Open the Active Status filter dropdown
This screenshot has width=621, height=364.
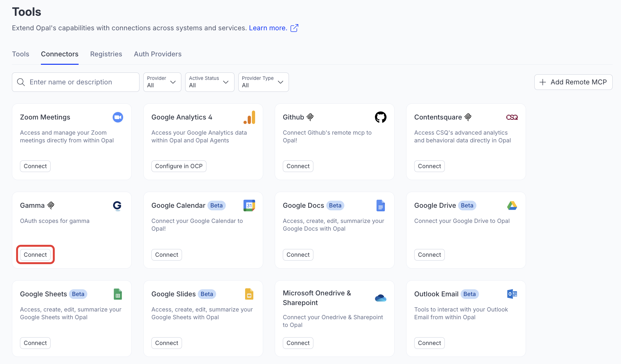[210, 82]
